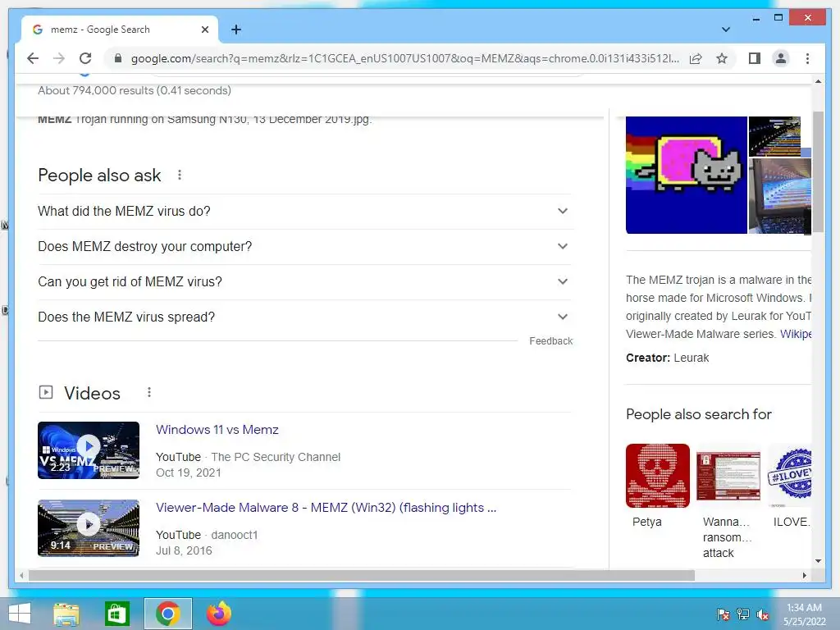Close the memz Google Search tab
Viewport: 840px width, 630px height.
[x=204, y=30]
